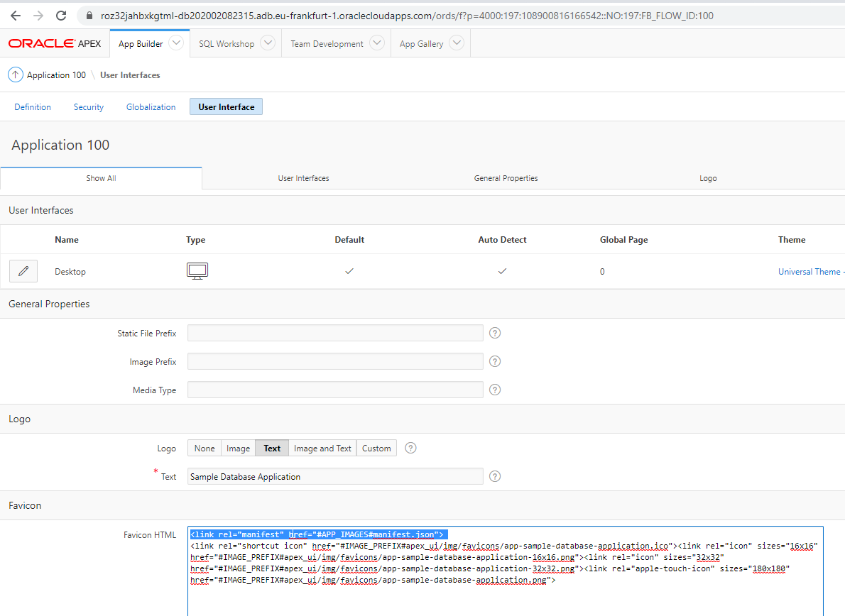Click the Desktop name cell
Screen dimensions: 845x616
70,271
